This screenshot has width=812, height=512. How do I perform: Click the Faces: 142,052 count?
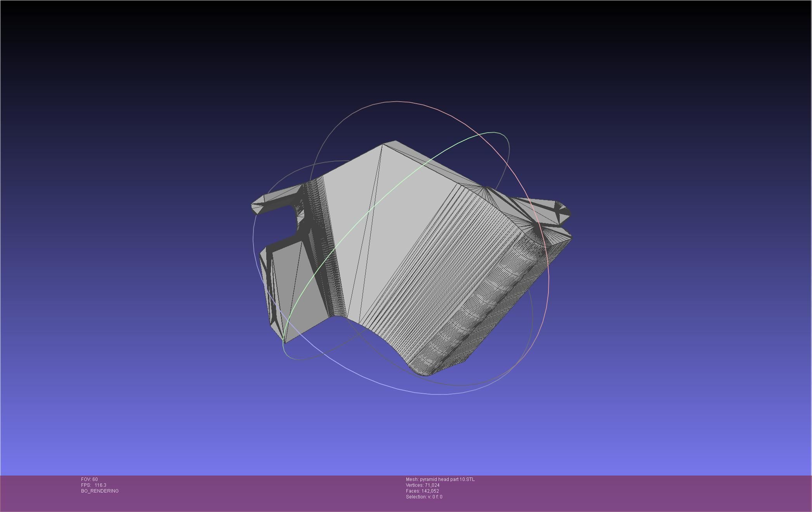(x=422, y=491)
